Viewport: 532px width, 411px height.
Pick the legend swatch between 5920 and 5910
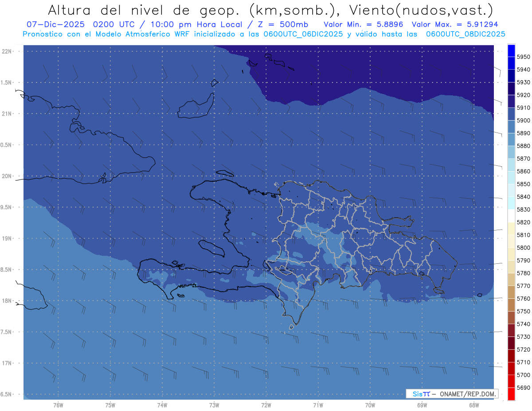tap(511, 101)
